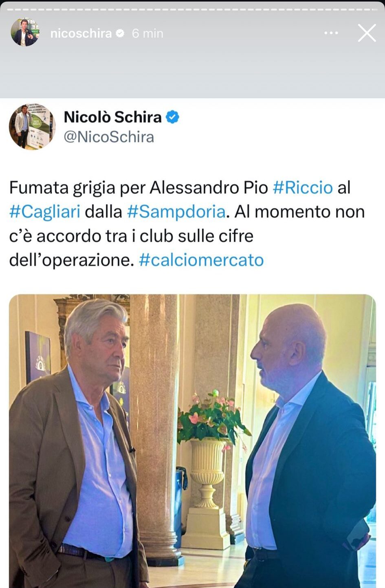Tap the '6 min' story timestamp

(147, 33)
